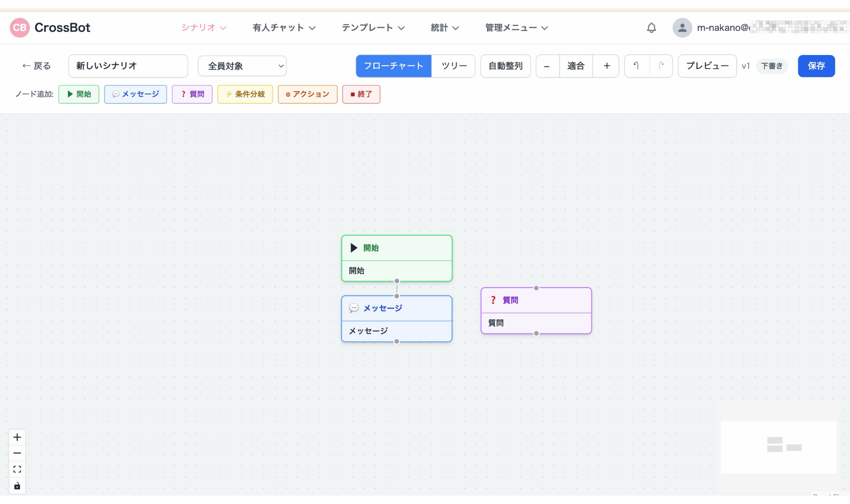Click the 保存 button
Screen dimensions: 850x504
point(816,66)
